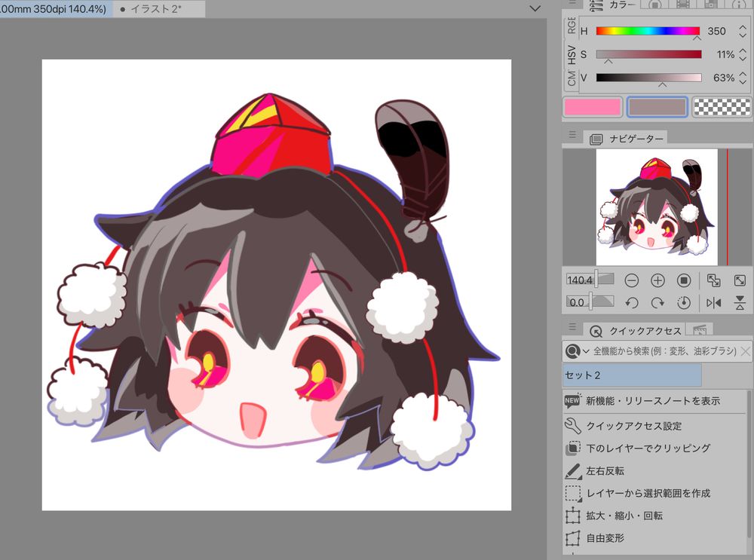Click 左右反転 command
754x560 pixels.
pos(605,471)
